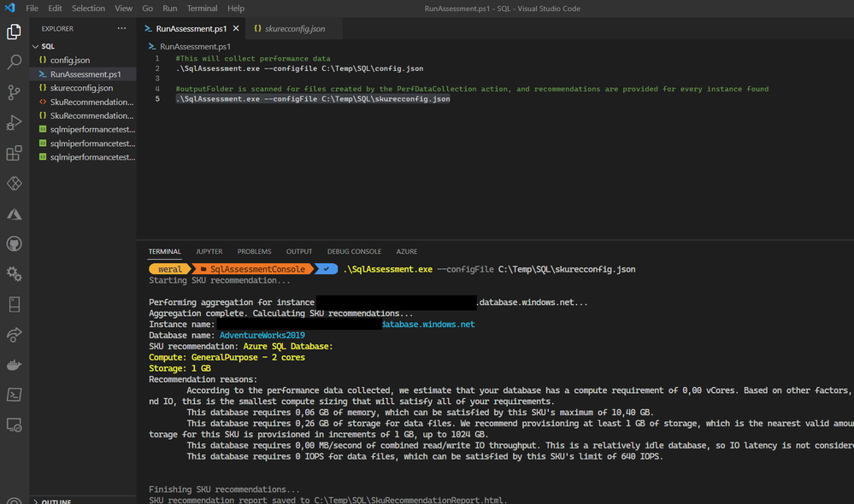Click the RunAssessment.ps1 breadcrumb
854x504 pixels.
[x=195, y=46]
